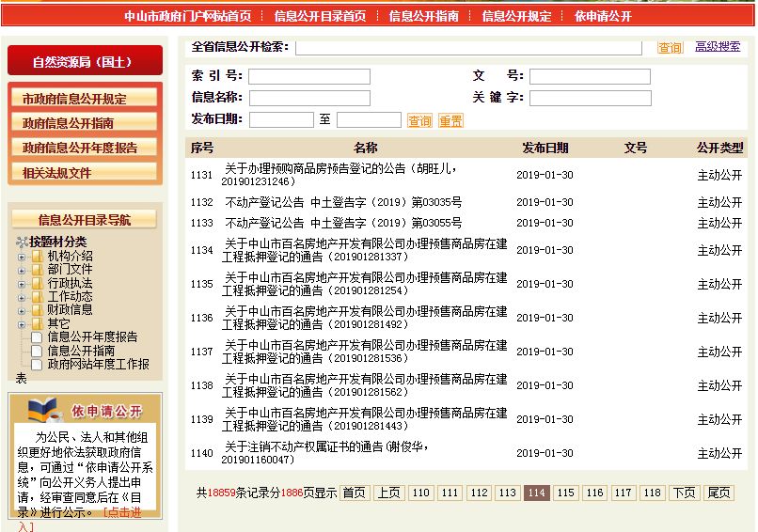Click the 工作动态 folder icon
758x532 pixels.
coord(37,296)
